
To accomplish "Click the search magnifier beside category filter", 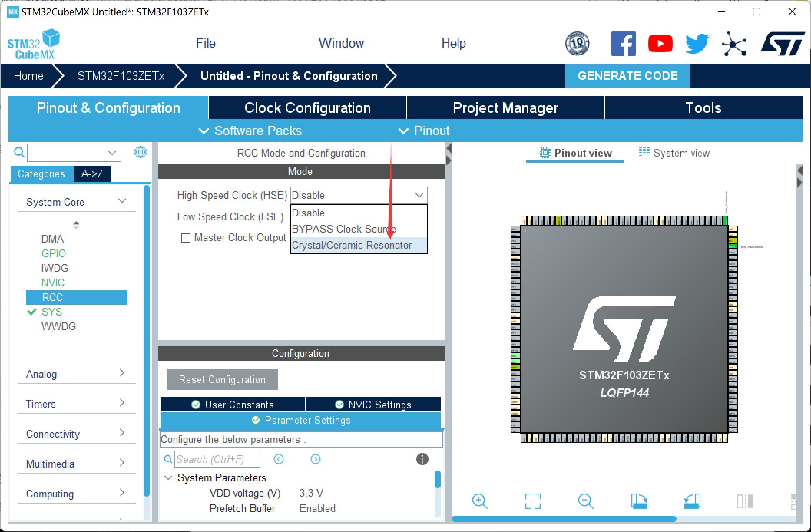I will pos(19,152).
